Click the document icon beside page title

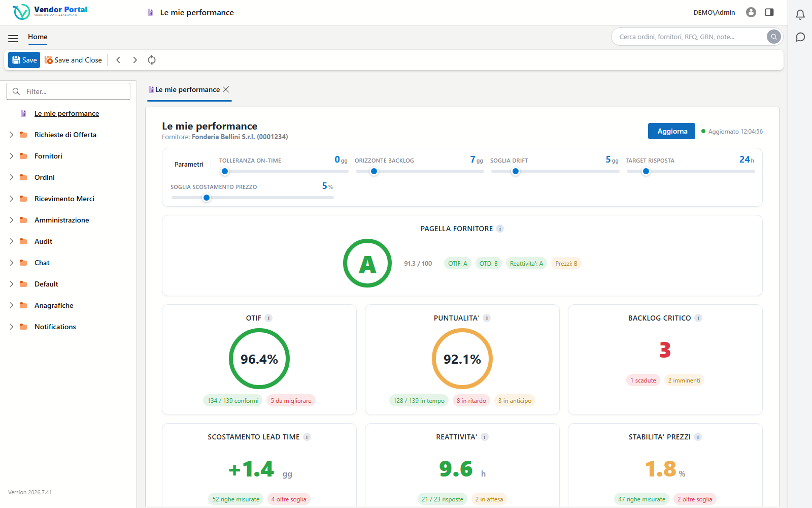click(x=150, y=12)
